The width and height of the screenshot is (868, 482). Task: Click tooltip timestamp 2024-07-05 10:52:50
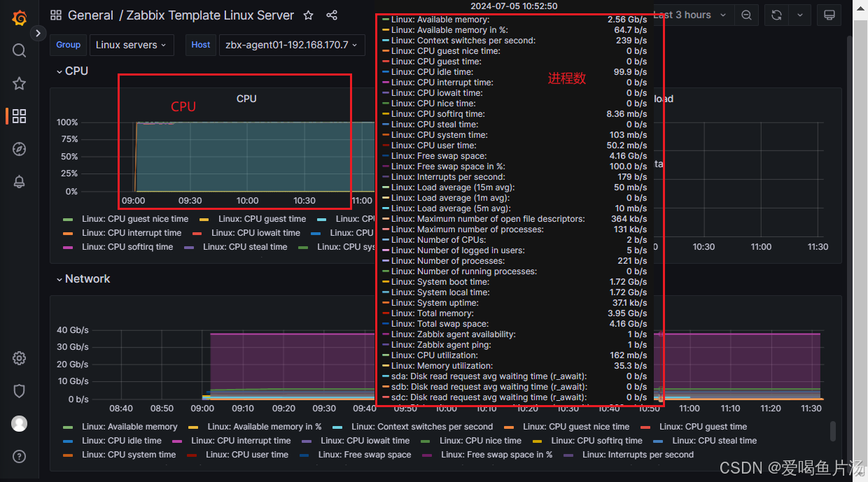[514, 6]
